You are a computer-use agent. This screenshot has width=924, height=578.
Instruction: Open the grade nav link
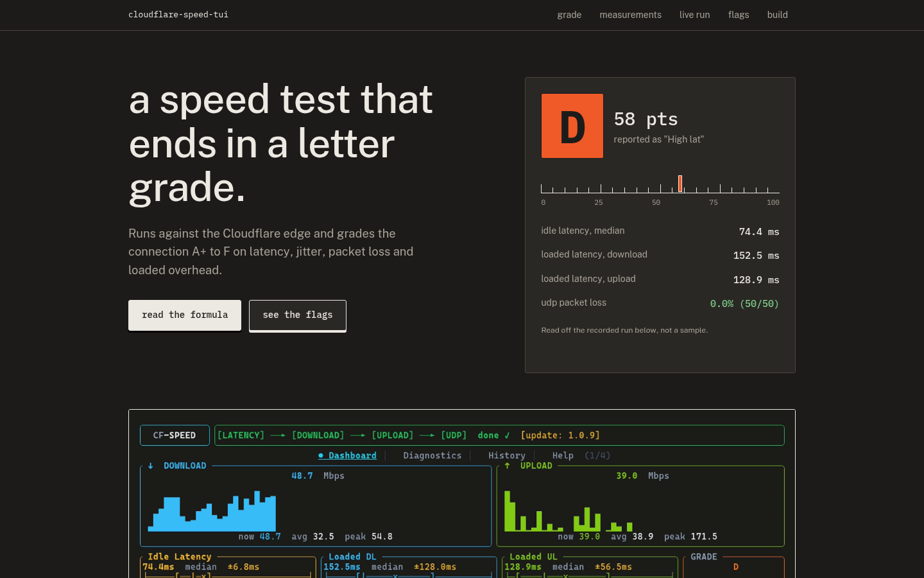click(569, 15)
